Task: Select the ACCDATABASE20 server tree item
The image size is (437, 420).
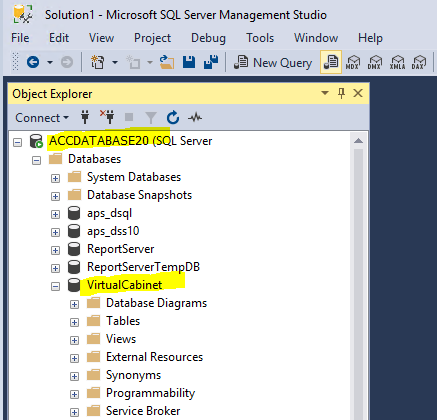Action: (x=130, y=141)
